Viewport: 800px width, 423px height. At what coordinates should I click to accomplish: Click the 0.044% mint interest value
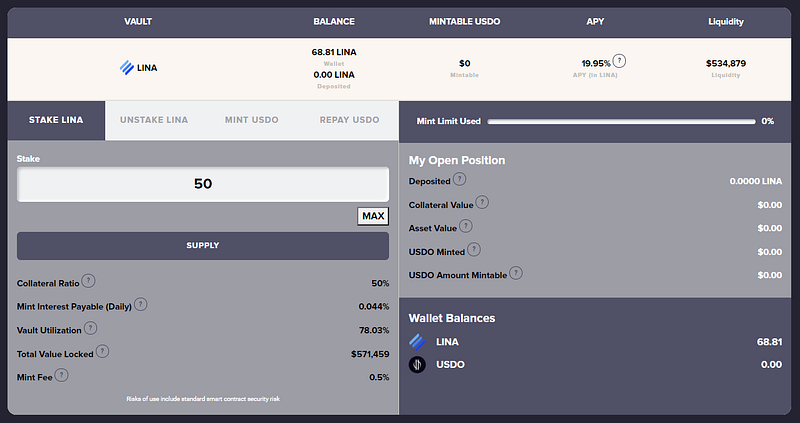(374, 307)
